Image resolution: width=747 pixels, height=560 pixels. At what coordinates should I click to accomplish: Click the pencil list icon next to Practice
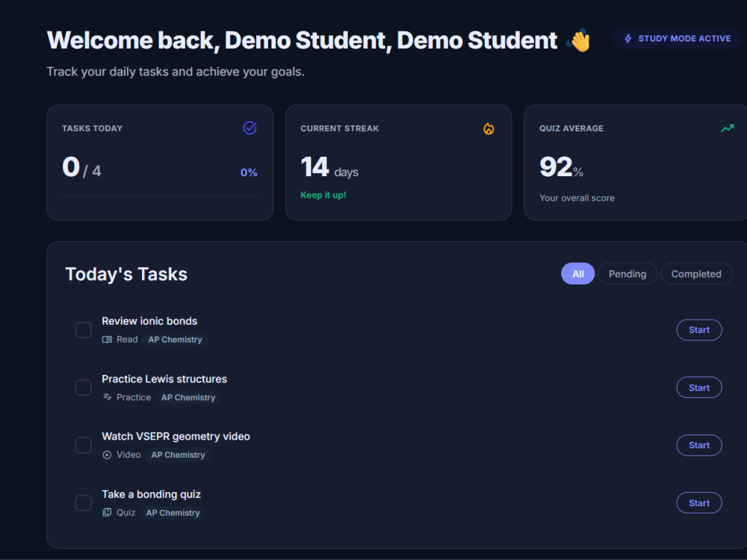click(x=107, y=397)
